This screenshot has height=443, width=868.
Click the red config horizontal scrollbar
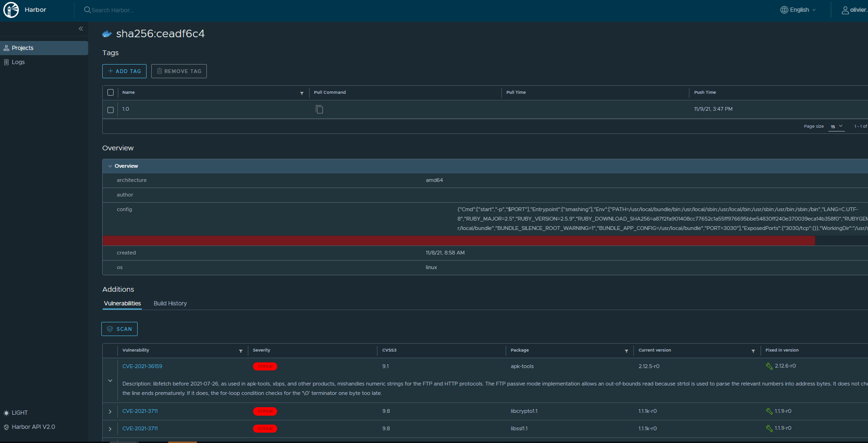point(459,240)
